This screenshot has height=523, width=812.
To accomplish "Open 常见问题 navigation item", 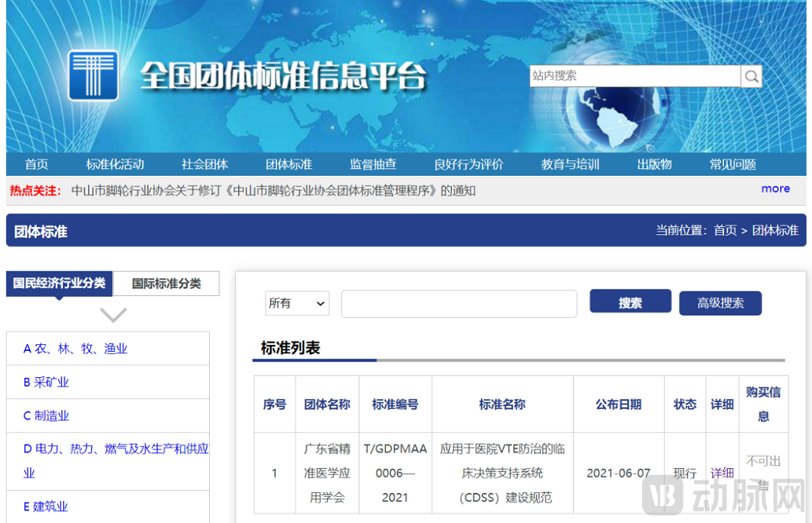I will [732, 165].
